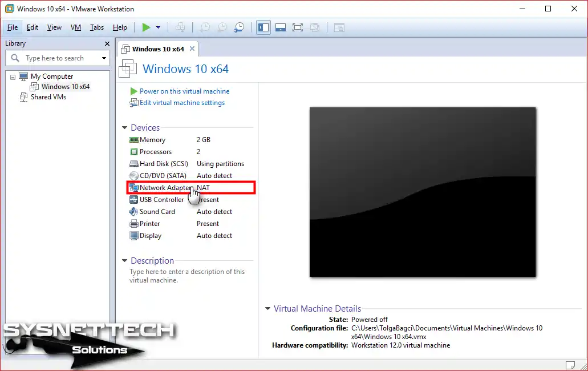Click the Unity mode toolbar icon
588x371 pixels.
tap(315, 27)
